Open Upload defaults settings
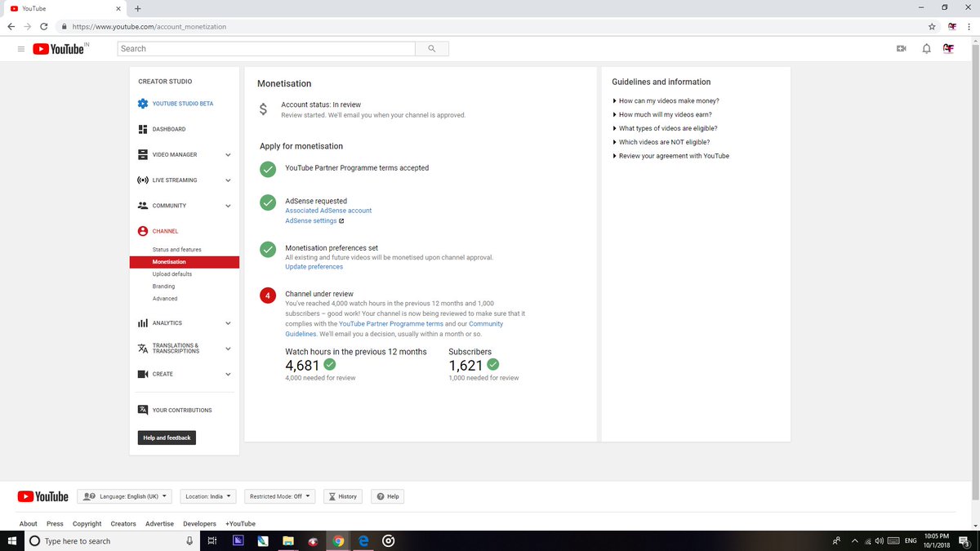This screenshot has height=551, width=980. [172, 274]
